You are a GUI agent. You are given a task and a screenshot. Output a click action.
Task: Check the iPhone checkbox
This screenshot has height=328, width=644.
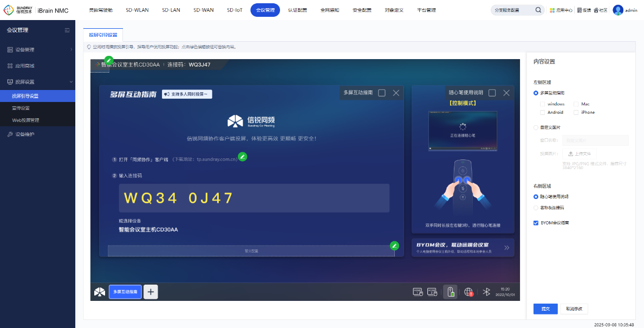pyautogui.click(x=576, y=113)
